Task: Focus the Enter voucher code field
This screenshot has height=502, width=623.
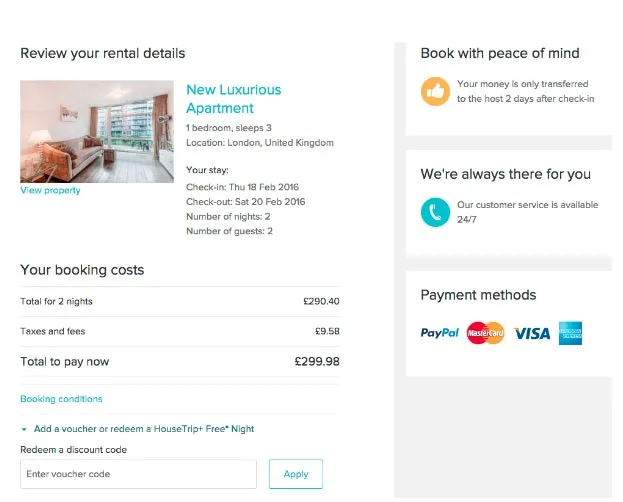Action: 138,474
